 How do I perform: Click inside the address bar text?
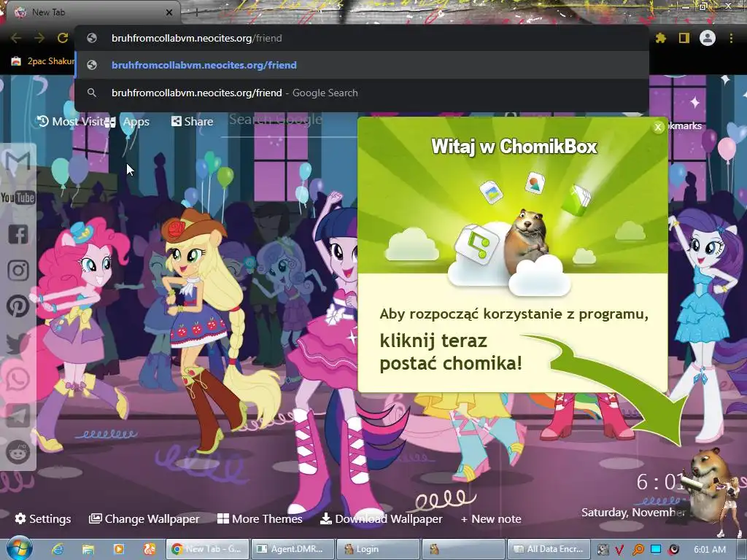click(196, 38)
